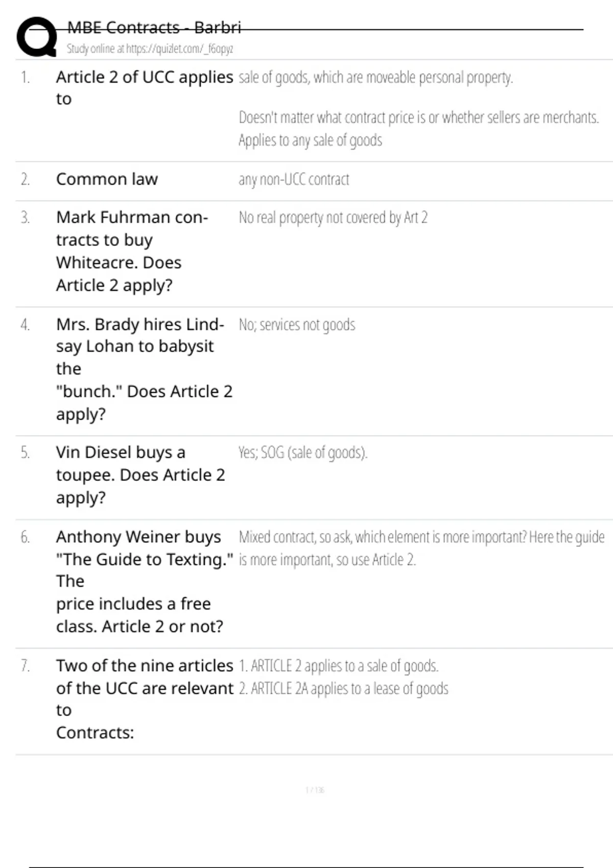This screenshot has height=868, width=613.
Task: Click 'Doesn't matter what contract price' sentence
Action: (x=418, y=118)
